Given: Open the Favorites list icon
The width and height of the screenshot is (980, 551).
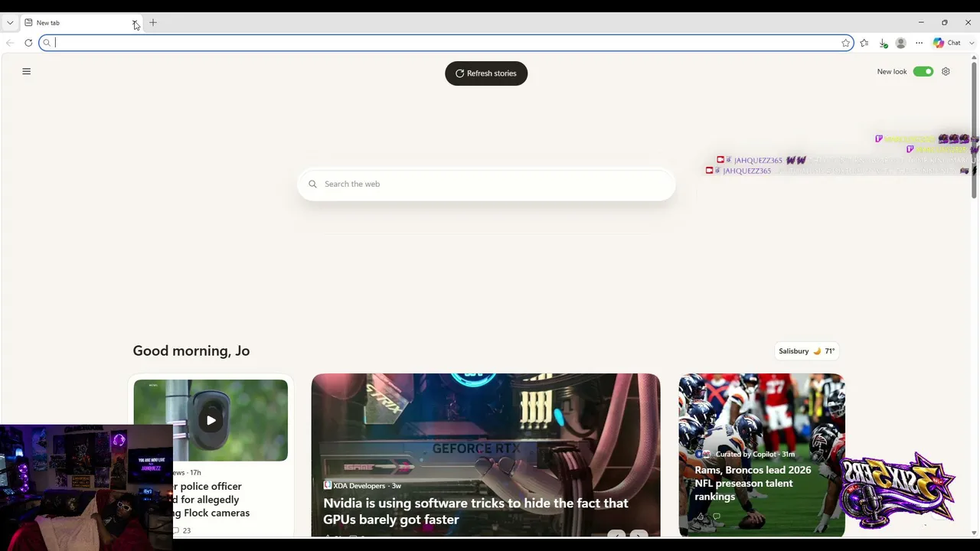Looking at the screenshot, I should [x=864, y=43].
